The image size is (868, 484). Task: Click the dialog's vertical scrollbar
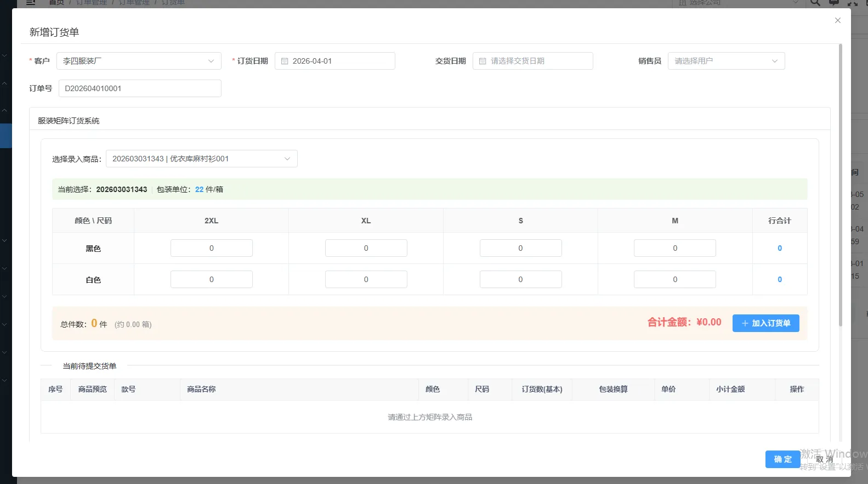(840, 187)
